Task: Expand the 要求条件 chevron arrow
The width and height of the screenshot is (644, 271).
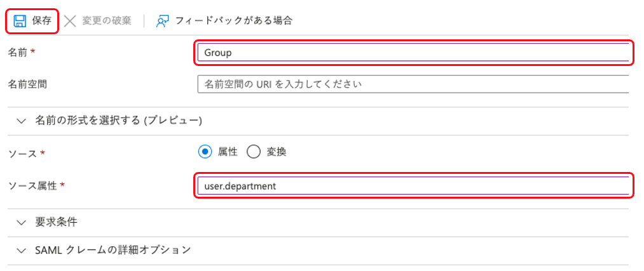Action: (22, 222)
